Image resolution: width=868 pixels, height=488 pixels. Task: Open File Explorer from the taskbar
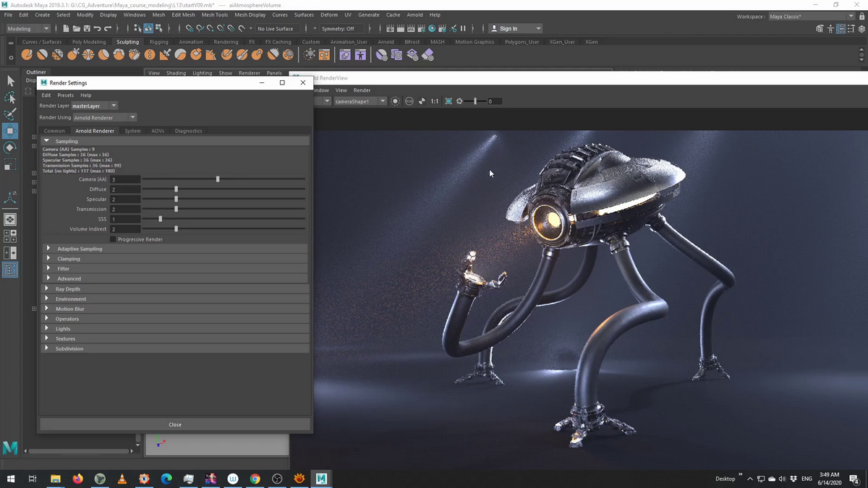[55, 479]
